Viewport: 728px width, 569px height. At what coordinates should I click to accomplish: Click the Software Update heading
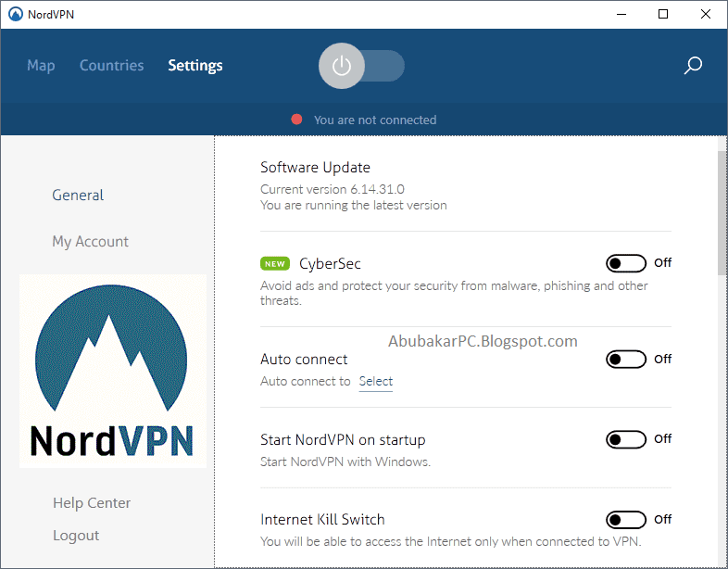coord(315,167)
